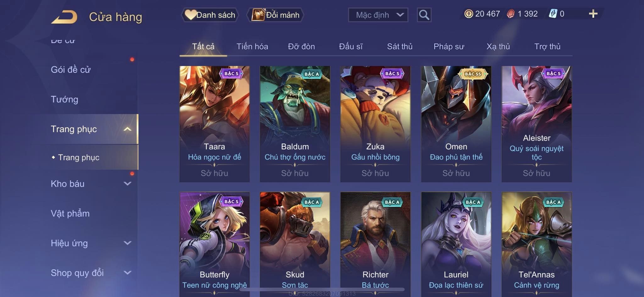
Task: Switch to the Sát thủ tab
Action: click(400, 46)
